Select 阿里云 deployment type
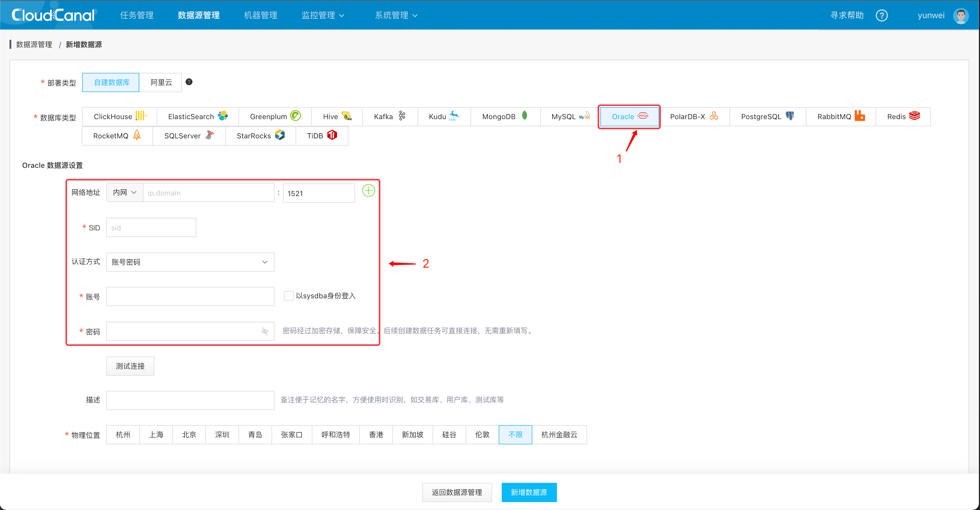Image resolution: width=980 pixels, height=510 pixels. 161,82
